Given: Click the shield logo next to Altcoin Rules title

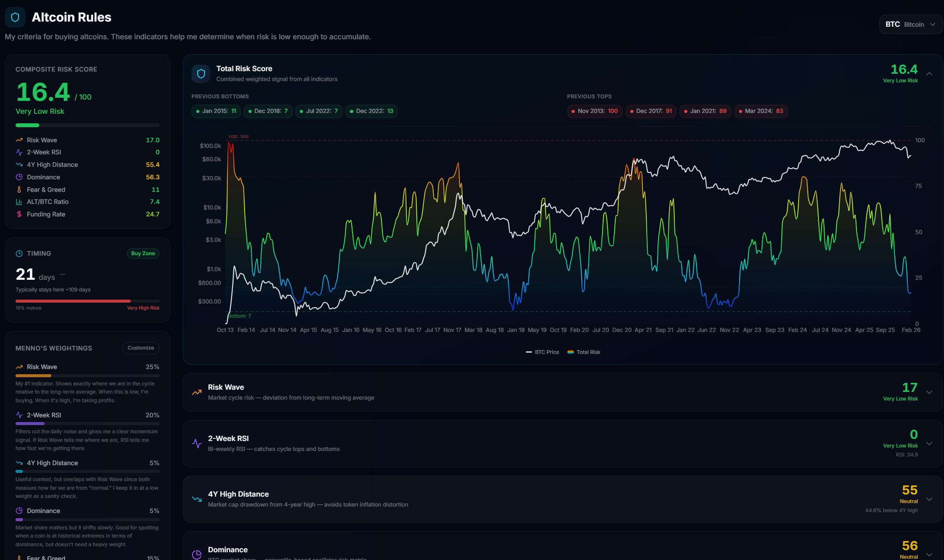Looking at the screenshot, I should click(15, 17).
